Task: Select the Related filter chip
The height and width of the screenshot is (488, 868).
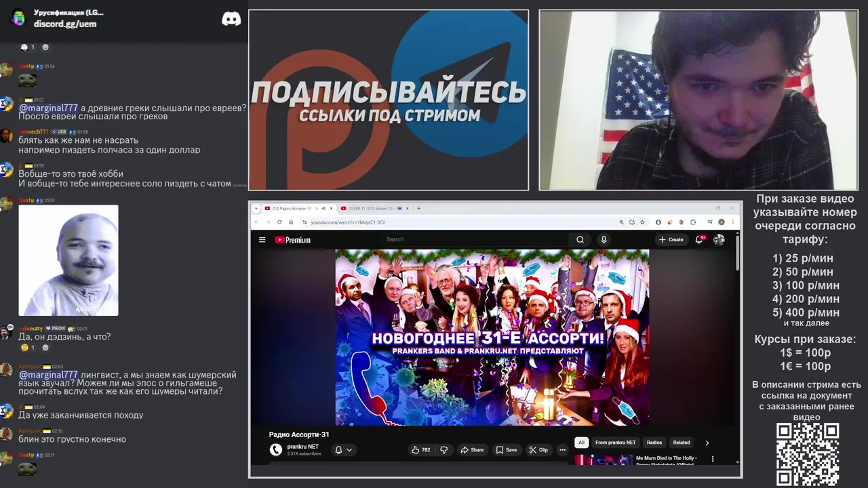Action: pyautogui.click(x=682, y=443)
